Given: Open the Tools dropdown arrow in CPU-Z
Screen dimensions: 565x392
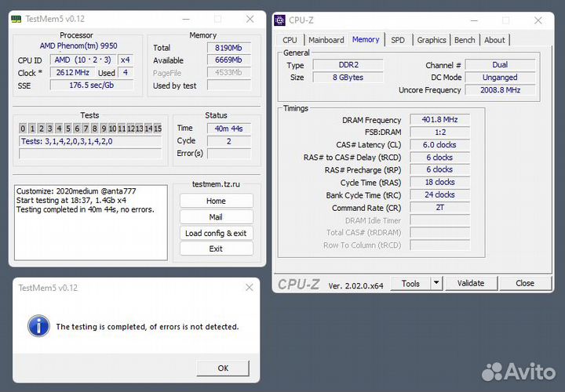Looking at the screenshot, I should click(x=437, y=283).
